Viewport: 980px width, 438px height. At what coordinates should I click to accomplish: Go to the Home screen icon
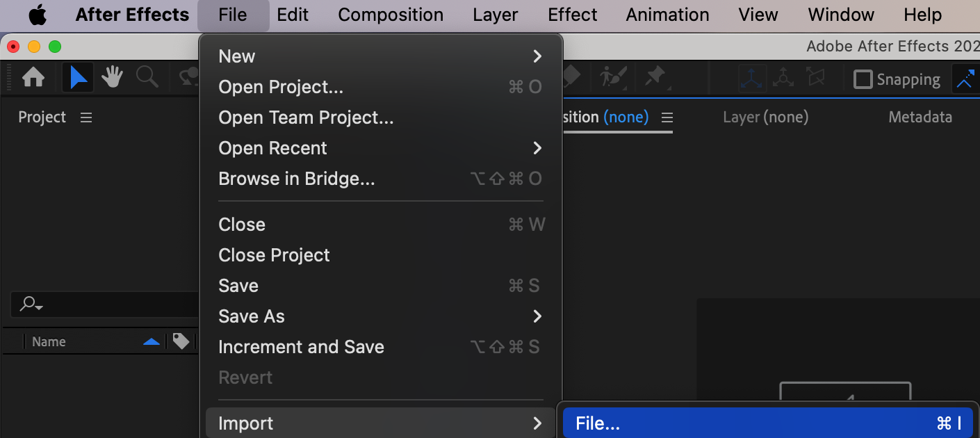tap(33, 77)
